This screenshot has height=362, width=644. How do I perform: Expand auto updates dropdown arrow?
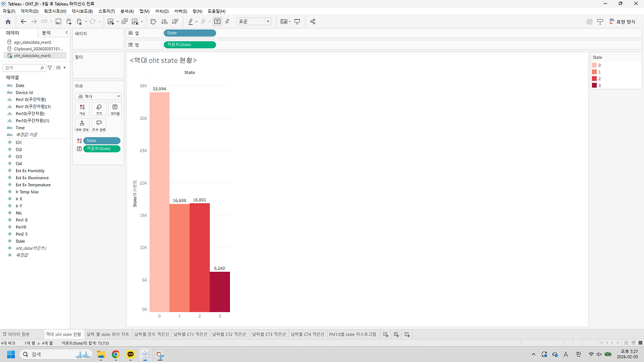coord(86,22)
